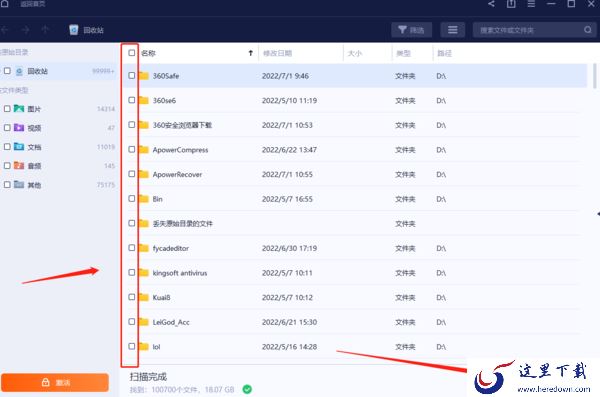The width and height of the screenshot is (600, 397).
Task: Check the 音频 file type checkbox
Action: [x=7, y=165]
